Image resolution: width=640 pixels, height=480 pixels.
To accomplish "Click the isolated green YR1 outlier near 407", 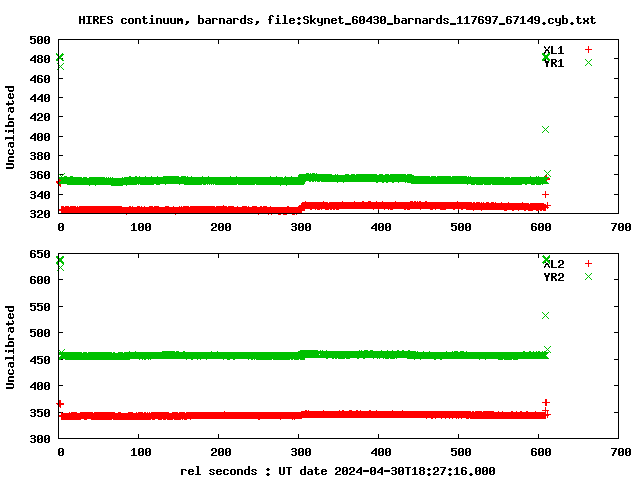I will pyautogui.click(x=545, y=129).
